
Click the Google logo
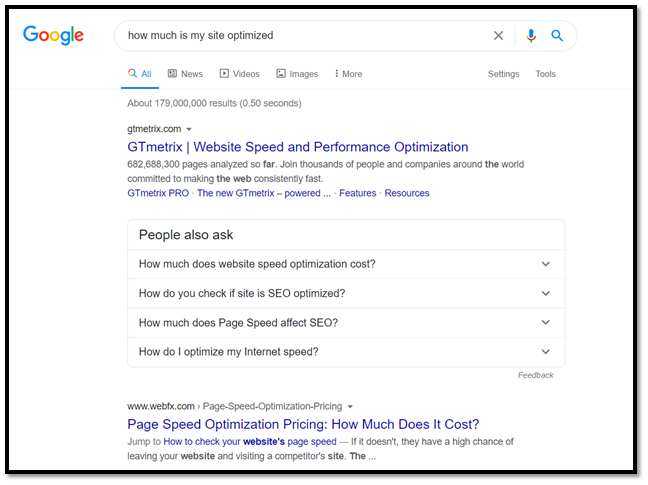click(x=53, y=35)
